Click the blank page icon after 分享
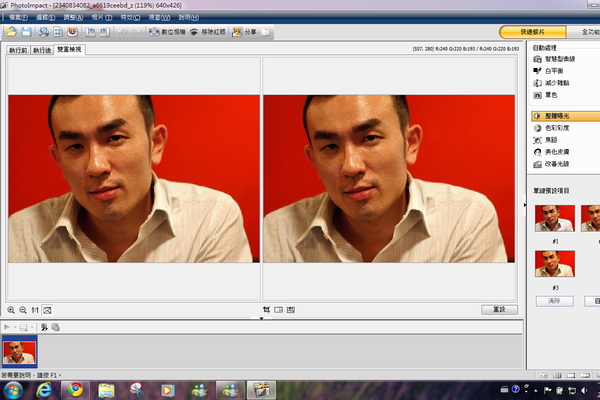600x400 pixels. pyautogui.click(x=266, y=32)
